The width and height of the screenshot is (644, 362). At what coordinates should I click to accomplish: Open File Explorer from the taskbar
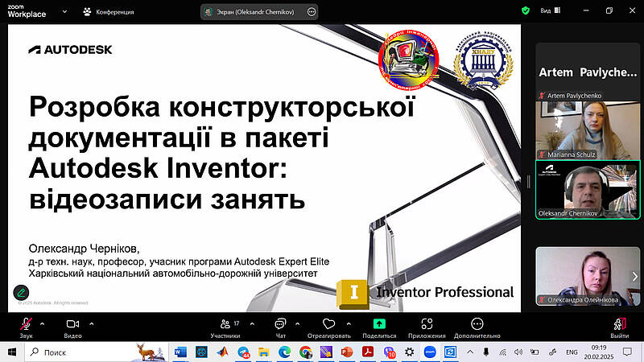click(x=264, y=352)
